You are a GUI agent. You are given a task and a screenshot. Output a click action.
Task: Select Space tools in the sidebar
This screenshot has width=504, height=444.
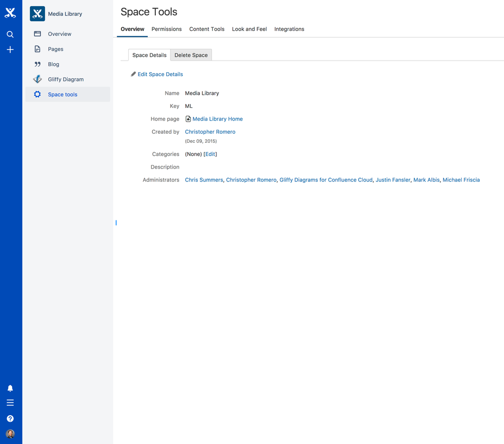[x=68, y=94]
